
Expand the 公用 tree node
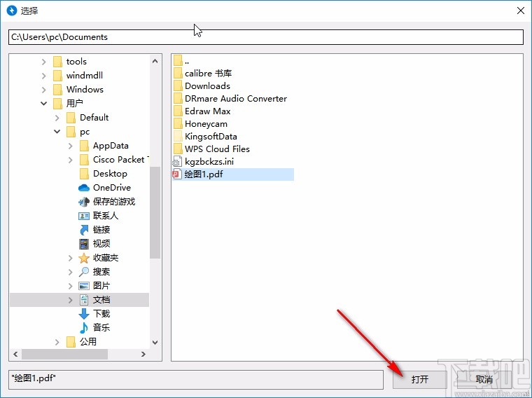point(57,342)
